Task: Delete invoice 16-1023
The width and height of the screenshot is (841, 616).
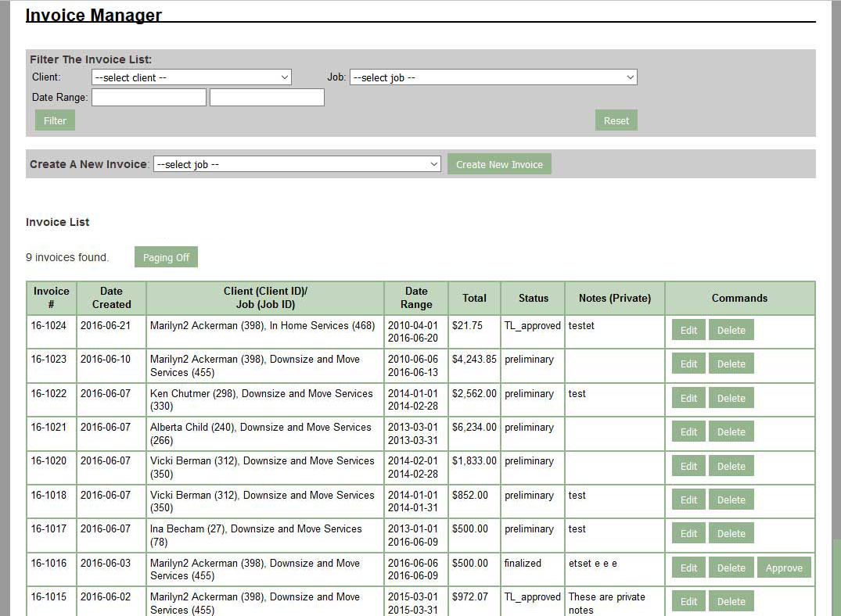Action: 731,364
